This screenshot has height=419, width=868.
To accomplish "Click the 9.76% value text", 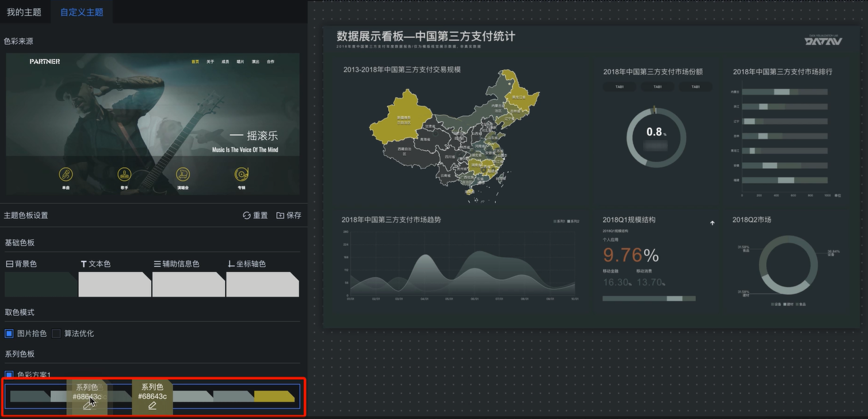I will pos(630,255).
